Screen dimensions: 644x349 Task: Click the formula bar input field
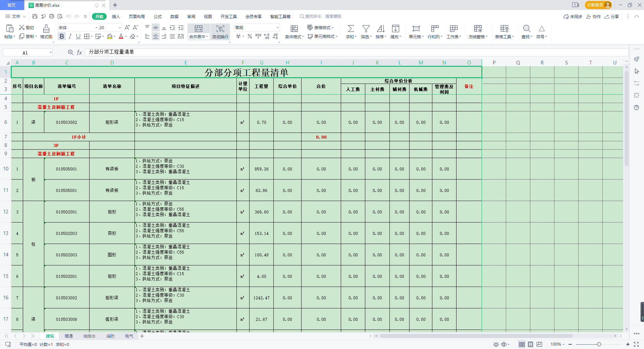pyautogui.click(x=356, y=52)
